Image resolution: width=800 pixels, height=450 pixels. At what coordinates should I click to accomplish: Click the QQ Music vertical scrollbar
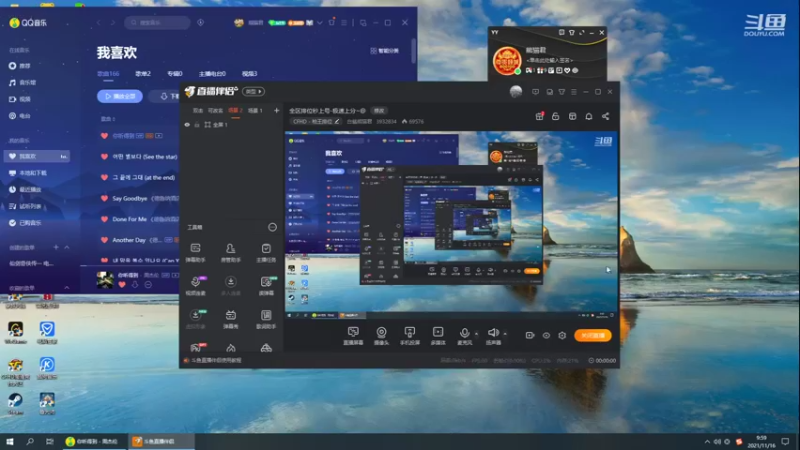pyautogui.click(x=413, y=51)
